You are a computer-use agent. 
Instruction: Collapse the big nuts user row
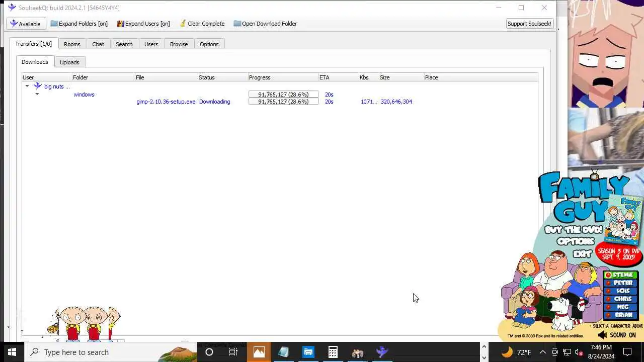point(27,86)
